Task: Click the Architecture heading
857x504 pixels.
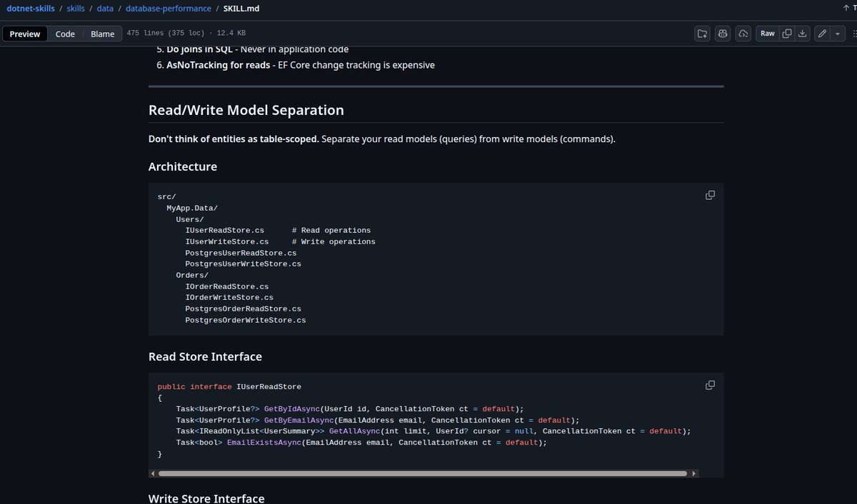Action: (183, 166)
